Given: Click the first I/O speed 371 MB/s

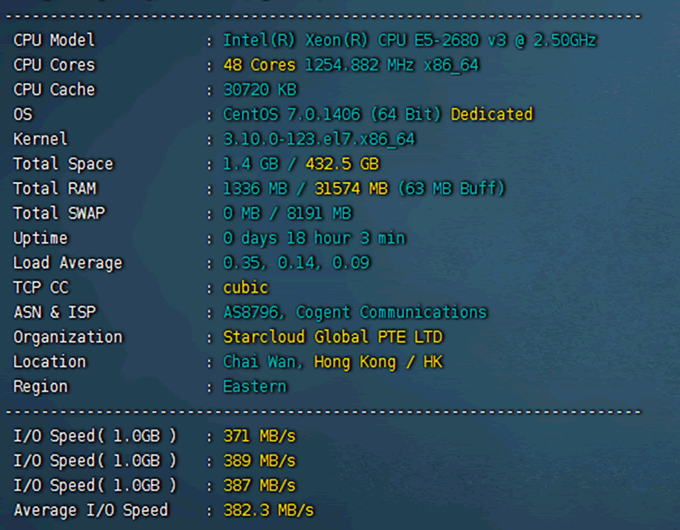Looking at the screenshot, I should point(259,436).
